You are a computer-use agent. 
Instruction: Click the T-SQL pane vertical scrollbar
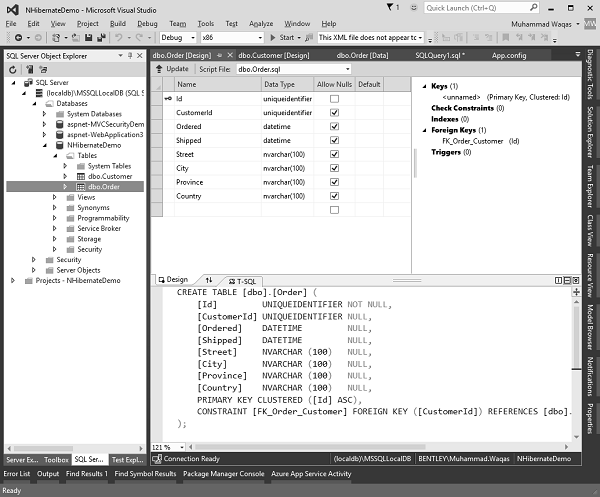point(576,360)
